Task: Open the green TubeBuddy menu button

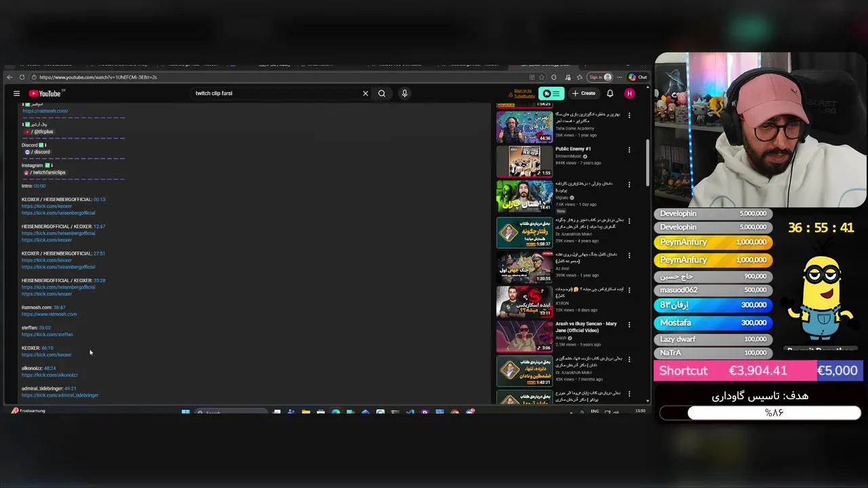Action: point(551,94)
